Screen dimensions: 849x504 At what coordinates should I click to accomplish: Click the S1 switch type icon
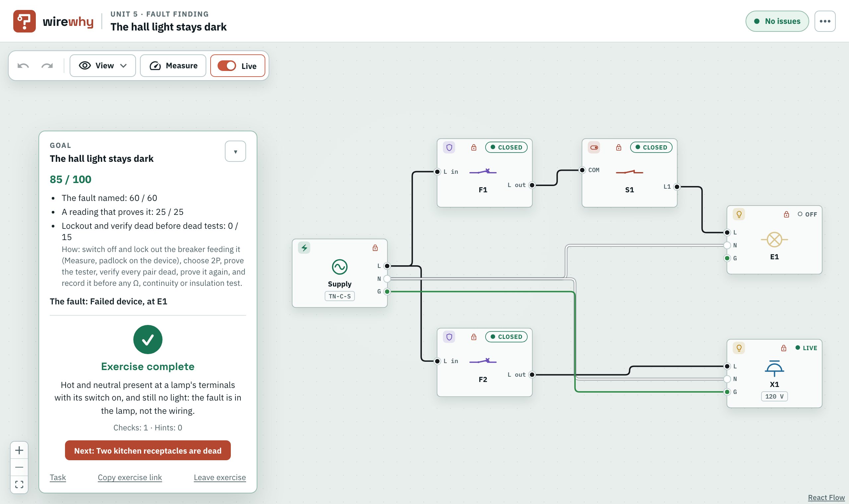[594, 148]
